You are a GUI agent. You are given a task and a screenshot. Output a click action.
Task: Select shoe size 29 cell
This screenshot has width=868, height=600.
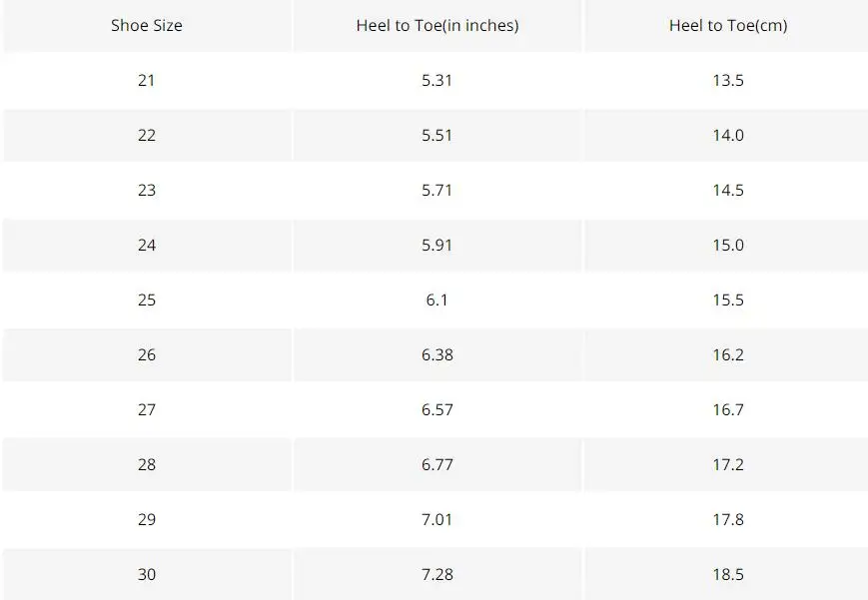(x=147, y=519)
